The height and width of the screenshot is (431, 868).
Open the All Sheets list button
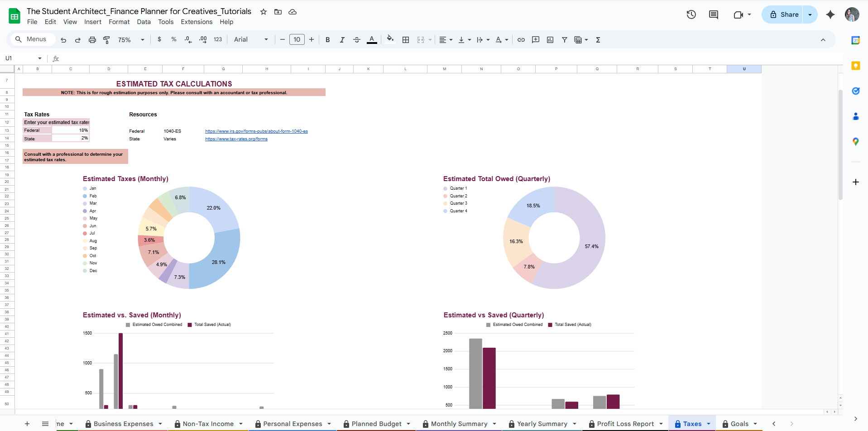pos(45,424)
